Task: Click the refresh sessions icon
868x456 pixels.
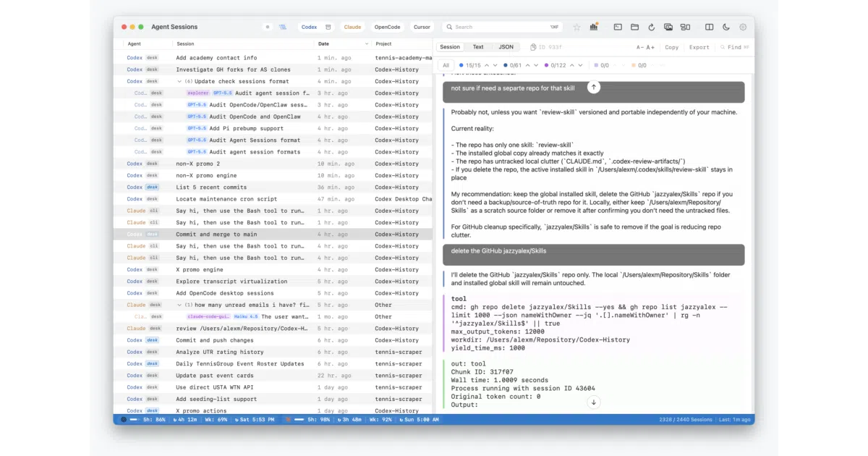Action: (x=651, y=27)
